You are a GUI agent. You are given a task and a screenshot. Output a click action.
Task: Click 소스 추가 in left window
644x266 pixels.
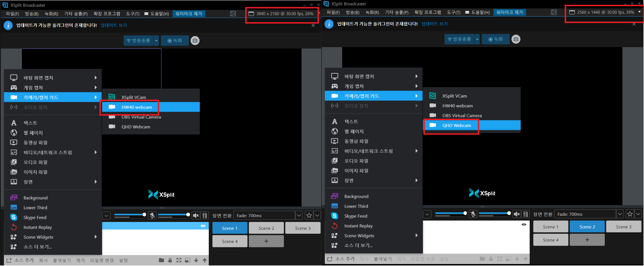coord(20,260)
